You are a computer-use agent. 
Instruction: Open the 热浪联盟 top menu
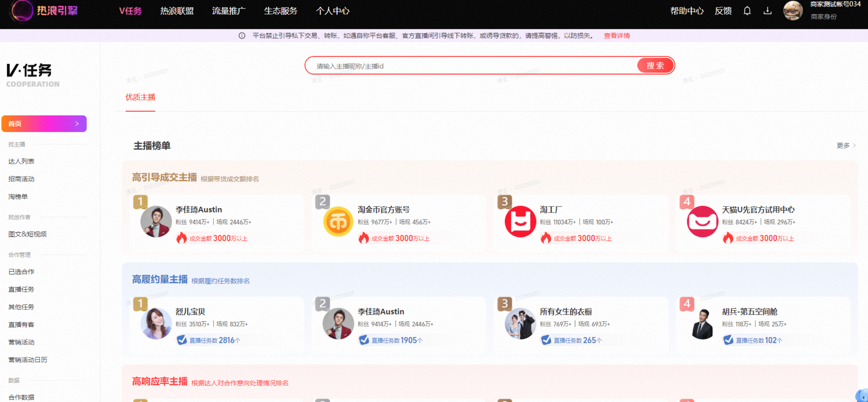pyautogui.click(x=177, y=11)
